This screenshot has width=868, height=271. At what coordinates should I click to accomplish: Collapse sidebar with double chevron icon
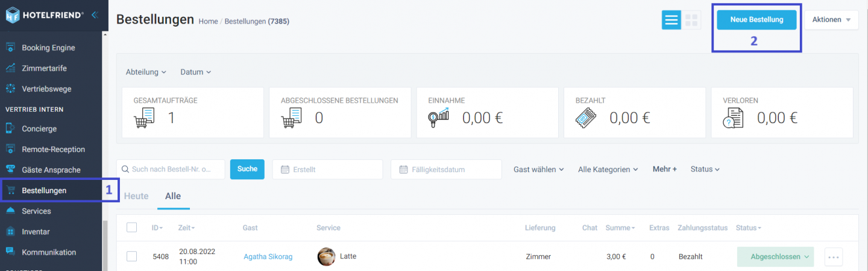[x=95, y=15]
